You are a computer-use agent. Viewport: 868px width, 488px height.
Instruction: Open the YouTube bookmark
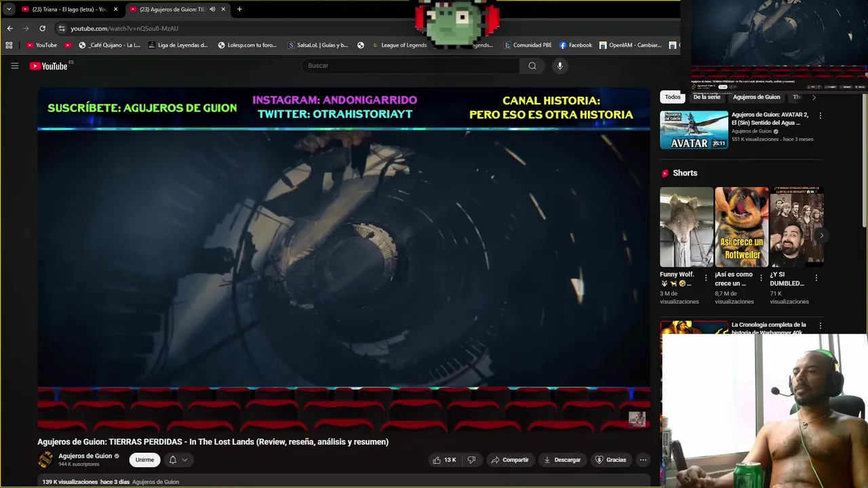tap(41, 45)
